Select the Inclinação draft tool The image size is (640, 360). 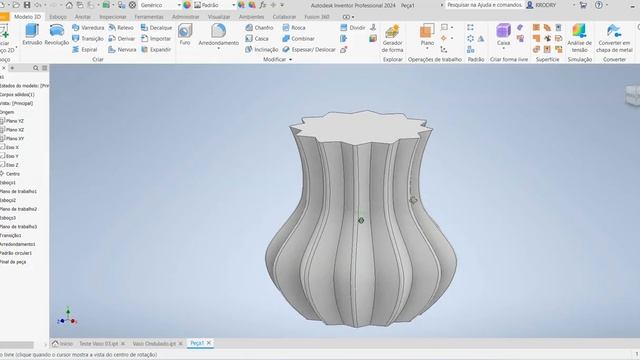pyautogui.click(x=262, y=49)
